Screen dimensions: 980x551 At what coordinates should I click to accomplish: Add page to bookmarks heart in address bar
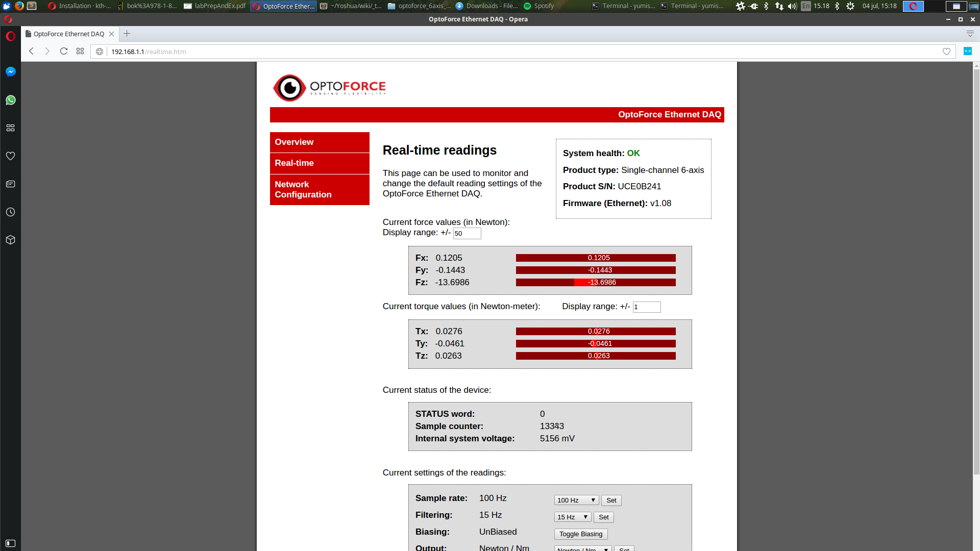[x=946, y=52]
